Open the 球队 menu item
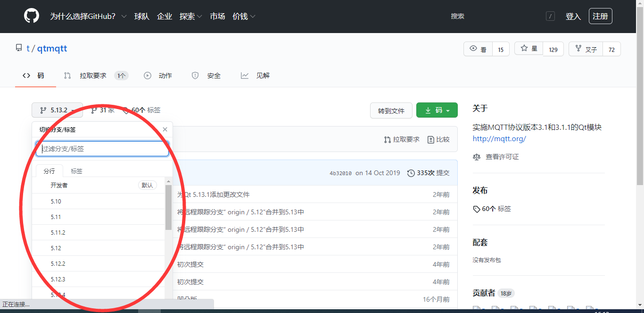Viewport: 644px width, 313px height. [141, 16]
